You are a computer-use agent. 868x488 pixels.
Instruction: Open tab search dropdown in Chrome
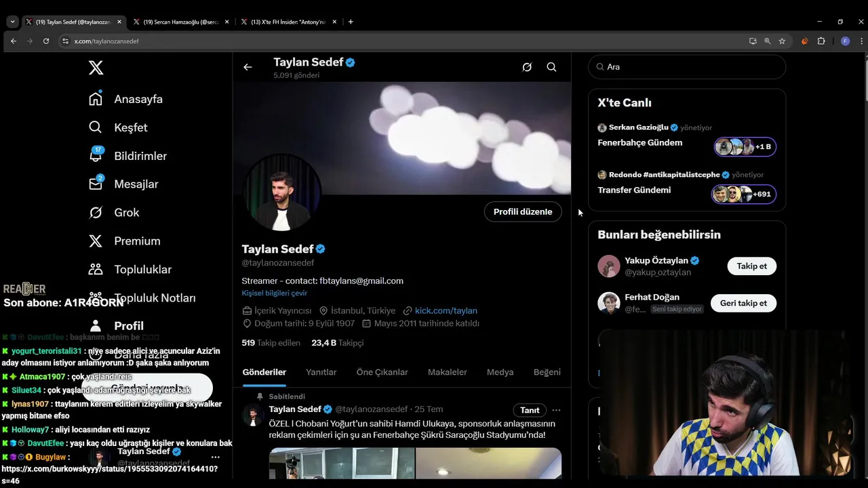coord(12,22)
